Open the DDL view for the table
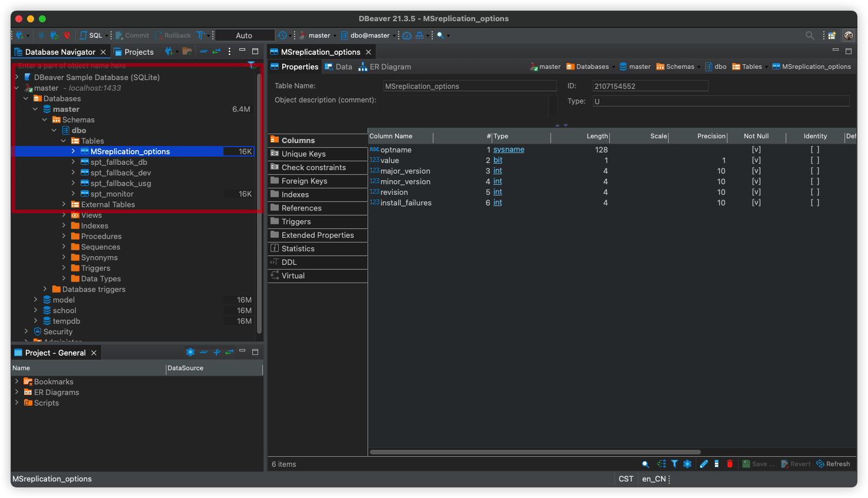 [x=289, y=262]
